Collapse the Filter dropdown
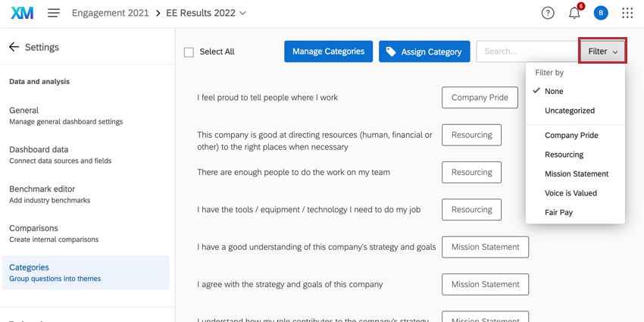This screenshot has height=322, width=644. (x=602, y=52)
